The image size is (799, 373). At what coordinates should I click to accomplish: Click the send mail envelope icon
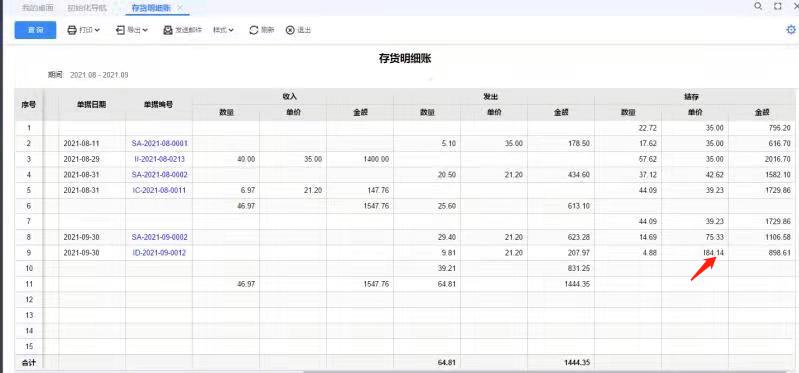(168, 30)
